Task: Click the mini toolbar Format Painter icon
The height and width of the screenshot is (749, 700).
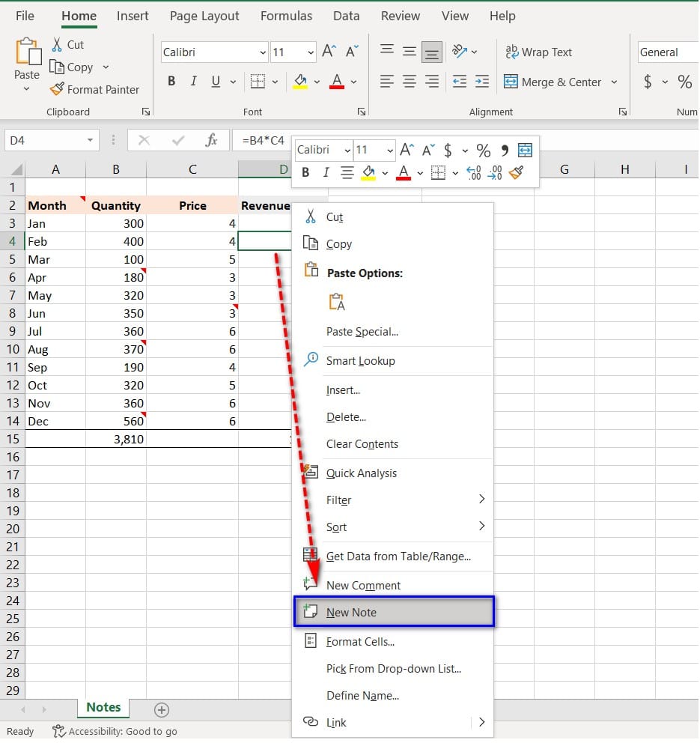Action: point(516,172)
